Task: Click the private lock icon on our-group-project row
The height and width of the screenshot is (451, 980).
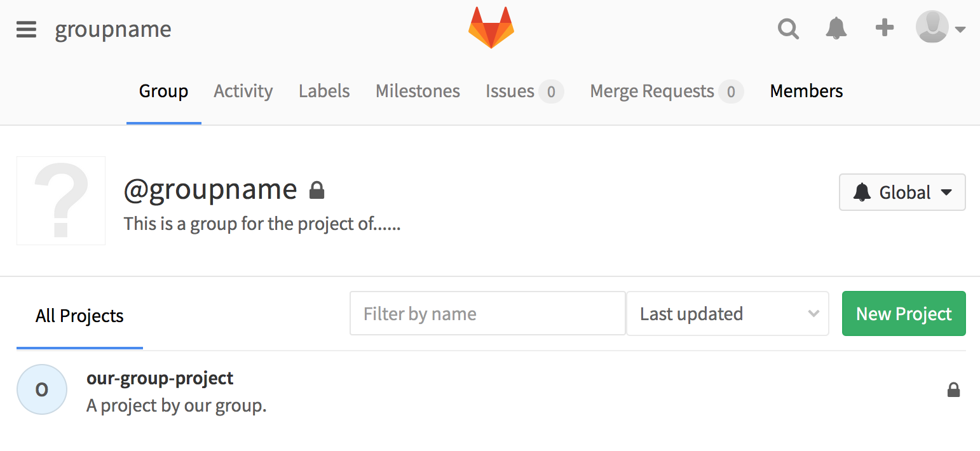Action: [x=953, y=390]
